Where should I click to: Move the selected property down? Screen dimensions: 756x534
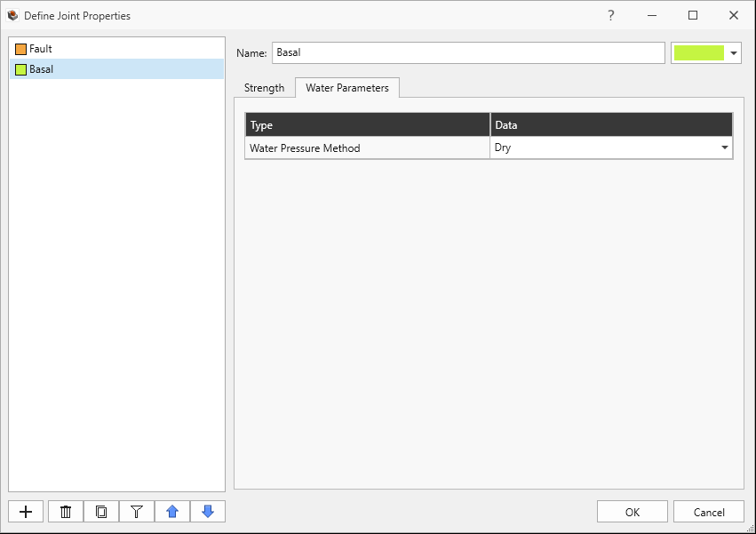207,511
